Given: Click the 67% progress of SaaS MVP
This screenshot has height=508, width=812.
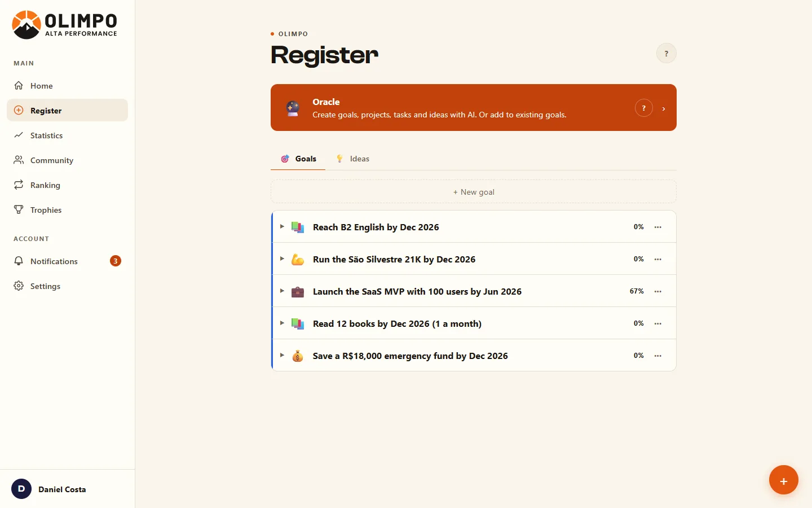Looking at the screenshot, I should point(637,291).
